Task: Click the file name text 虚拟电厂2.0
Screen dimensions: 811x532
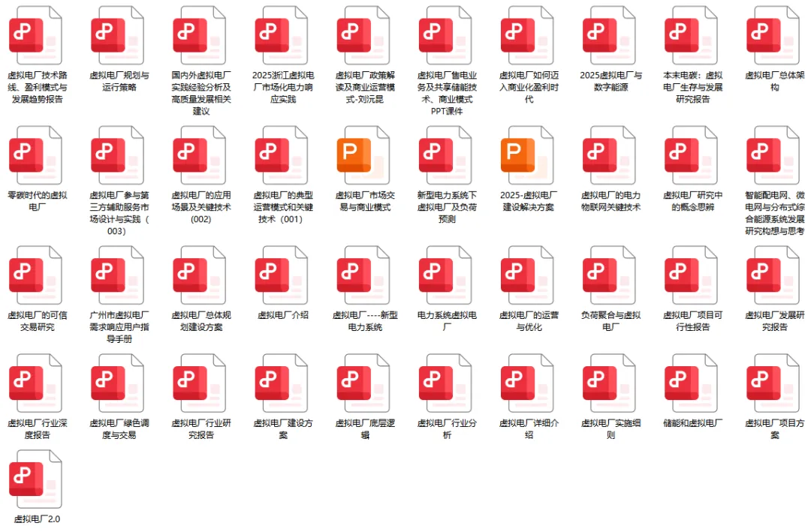Action: point(37,518)
